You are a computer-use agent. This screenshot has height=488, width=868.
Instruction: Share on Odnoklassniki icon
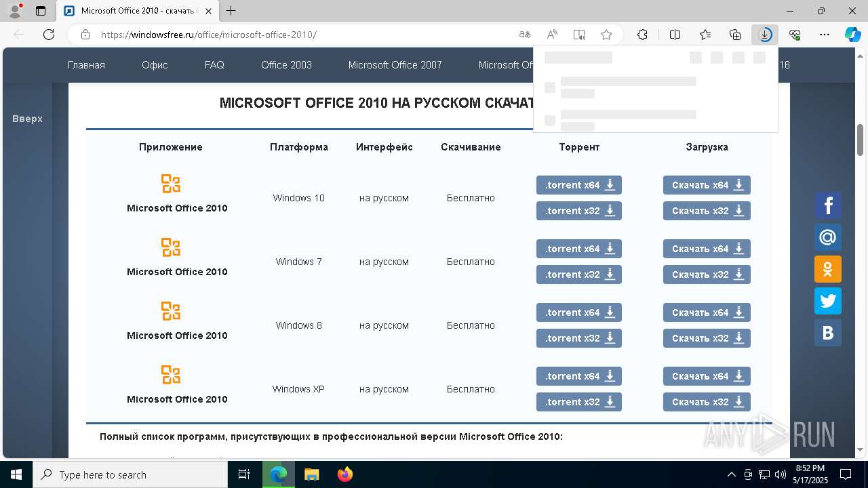828,269
